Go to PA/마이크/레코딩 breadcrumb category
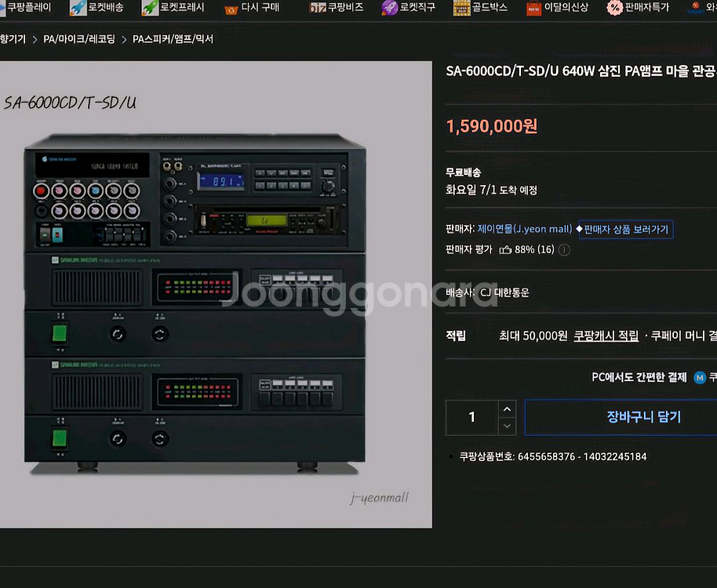 point(79,39)
